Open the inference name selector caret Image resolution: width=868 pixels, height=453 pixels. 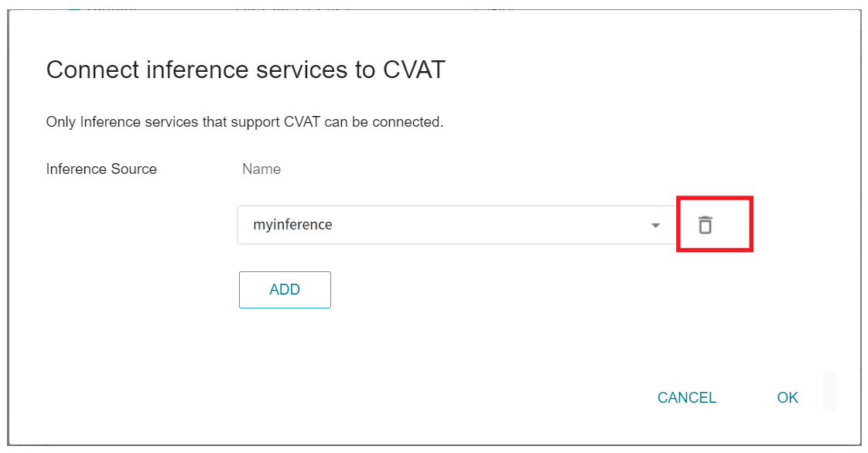point(655,225)
